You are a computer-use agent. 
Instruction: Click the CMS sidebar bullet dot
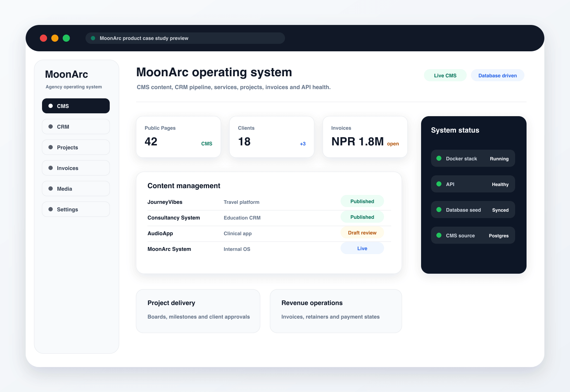(x=51, y=106)
